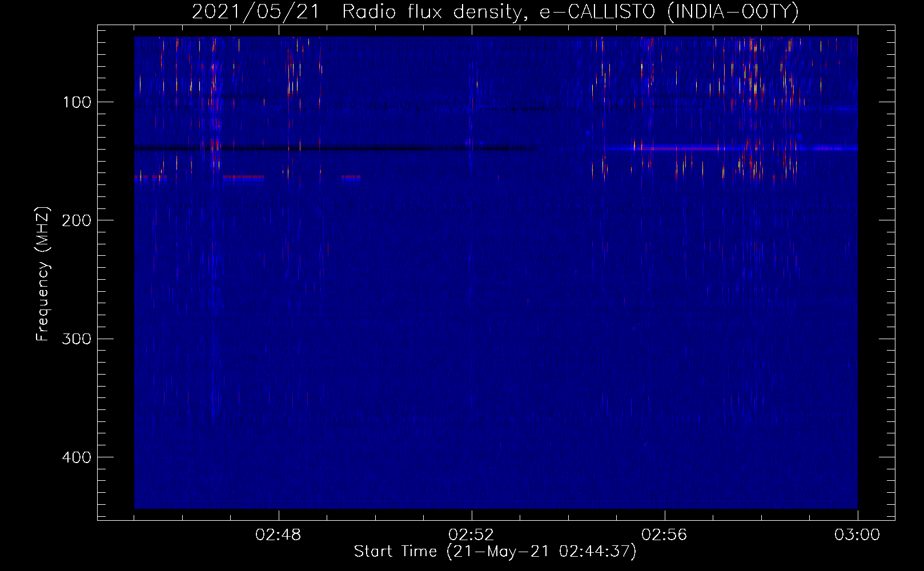Click the plot title "2021/05/21 Radio flux density, e-CALLISTO (INDIA-OOTY)"
The height and width of the screenshot is (571, 924).
pos(495,11)
